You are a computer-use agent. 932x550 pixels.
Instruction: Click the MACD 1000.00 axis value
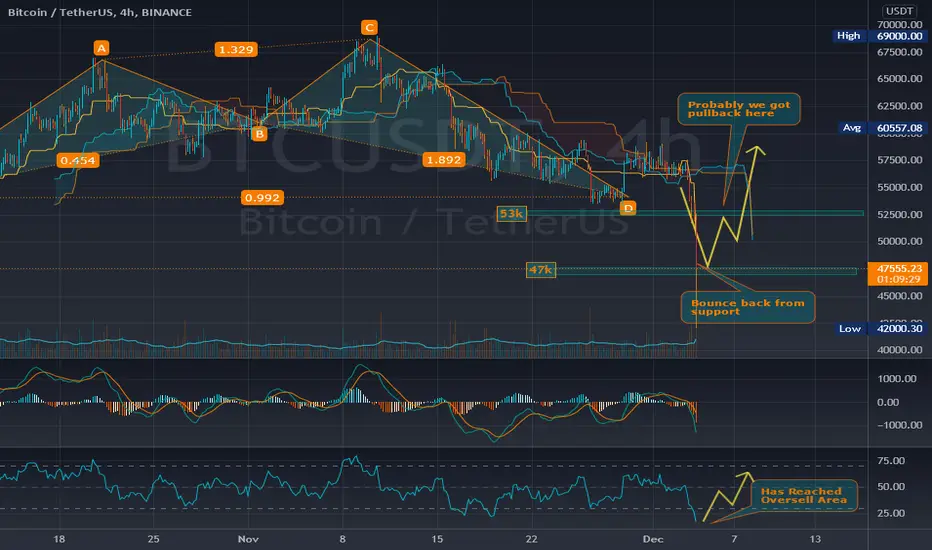point(896,378)
